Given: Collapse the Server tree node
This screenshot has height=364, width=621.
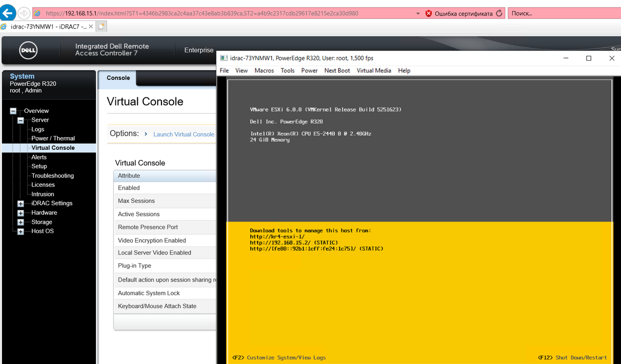Looking at the screenshot, I should pos(21,120).
